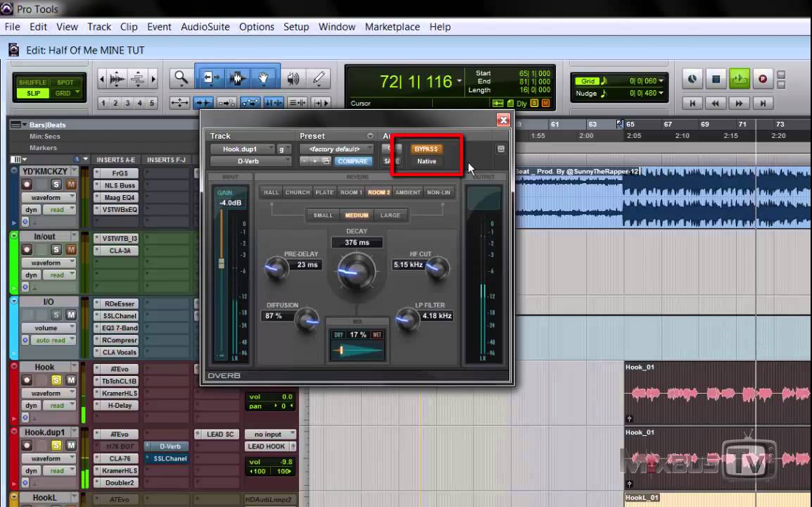This screenshot has height=507, width=812.
Task: Select the HALL reverb algorithm
Action: tap(271, 192)
